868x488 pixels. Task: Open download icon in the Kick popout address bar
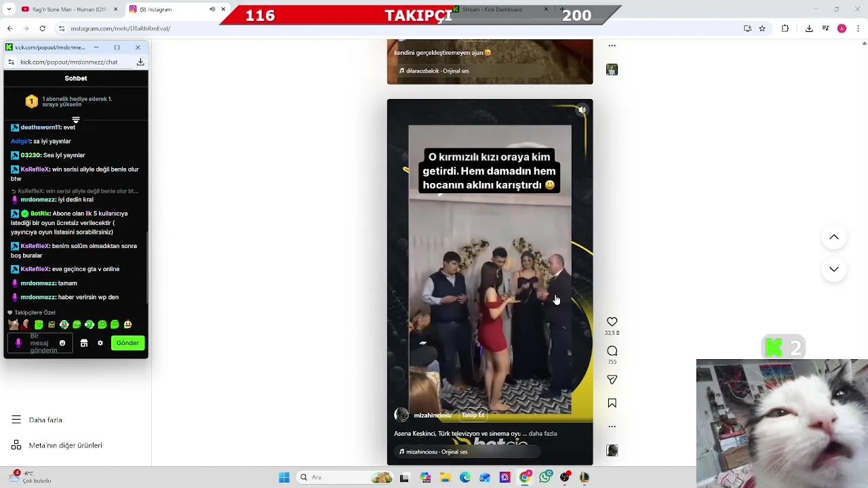click(140, 62)
